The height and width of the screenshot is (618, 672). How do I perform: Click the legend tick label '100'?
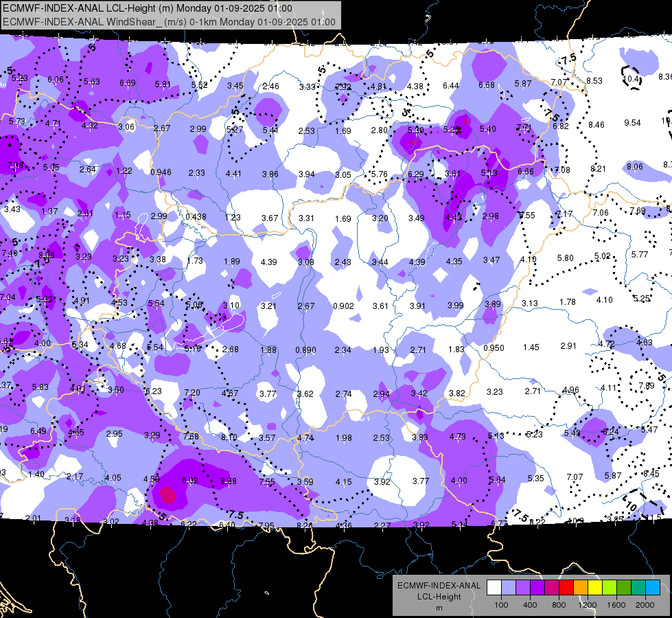(x=501, y=605)
